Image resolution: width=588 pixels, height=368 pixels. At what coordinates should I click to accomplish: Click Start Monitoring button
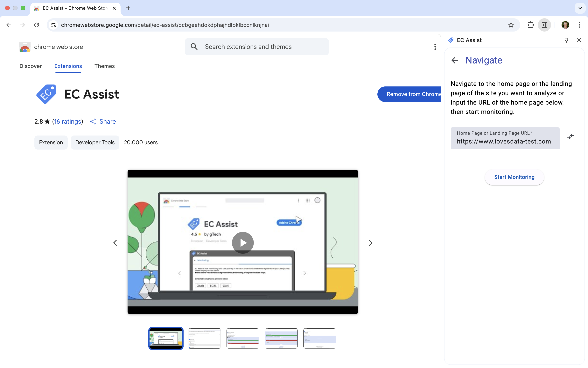pyautogui.click(x=514, y=177)
